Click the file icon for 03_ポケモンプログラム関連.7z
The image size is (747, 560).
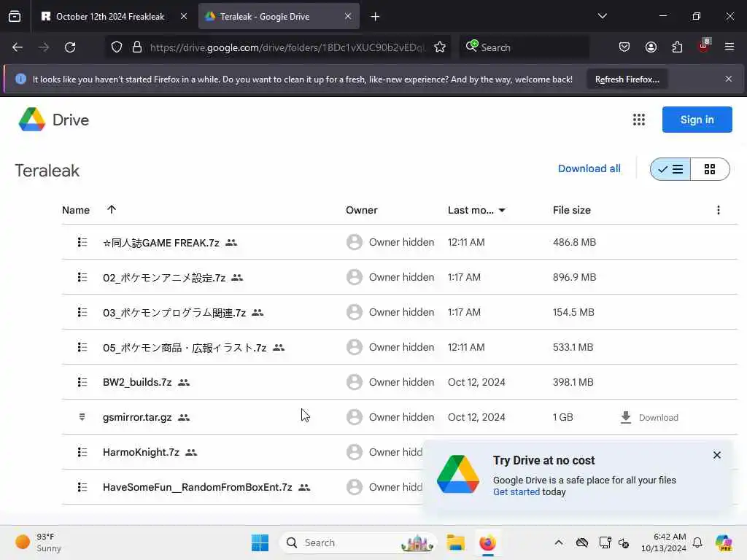pyautogui.click(x=82, y=312)
